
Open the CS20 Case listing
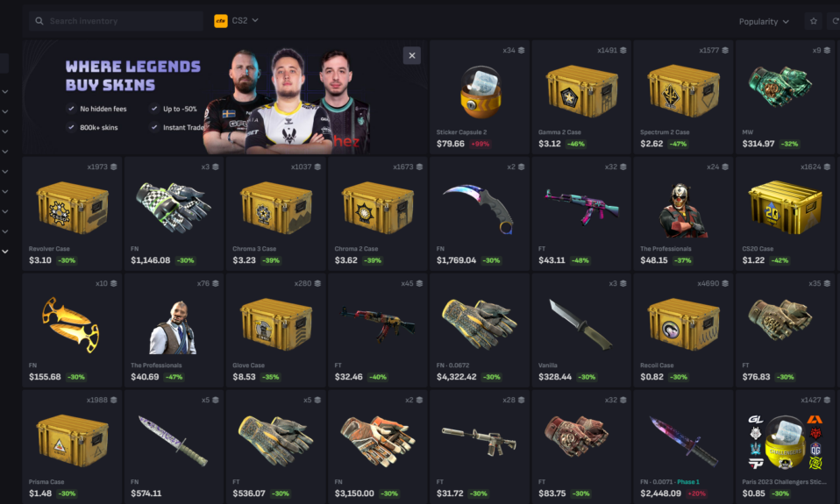click(785, 214)
